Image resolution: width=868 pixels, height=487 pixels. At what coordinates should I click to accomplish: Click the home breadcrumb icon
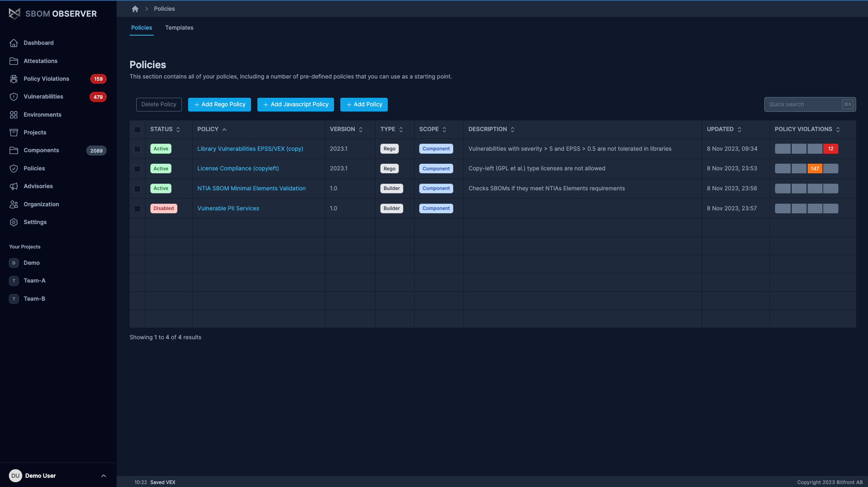(135, 9)
